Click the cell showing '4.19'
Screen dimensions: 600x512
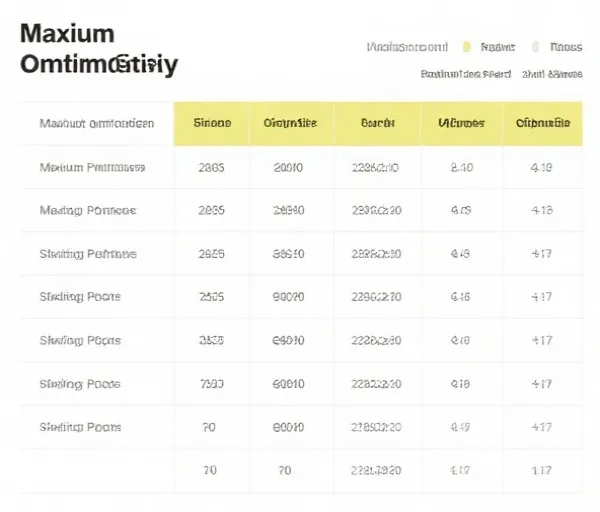(541, 168)
